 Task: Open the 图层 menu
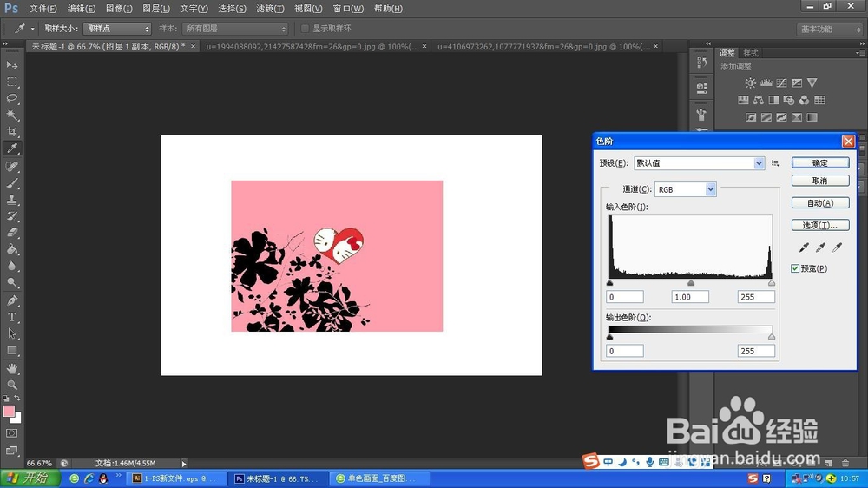pyautogui.click(x=156, y=9)
